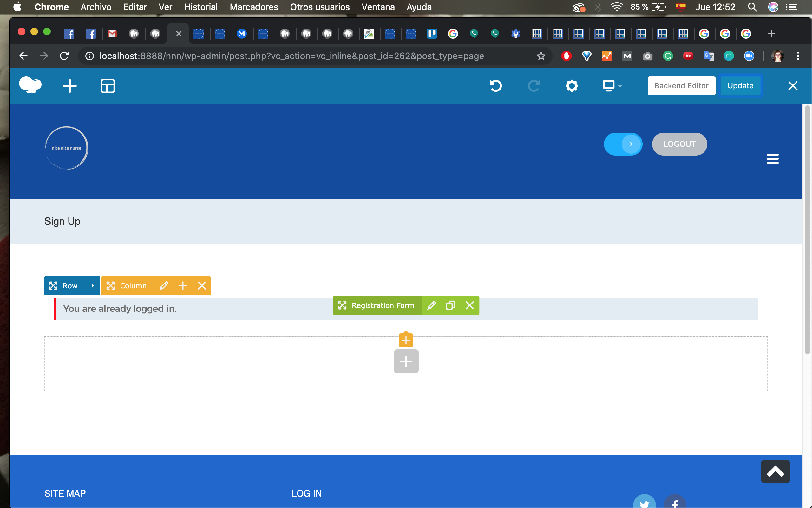The height and width of the screenshot is (508, 812).
Task: Toggle the blue header switch
Action: coord(623,144)
